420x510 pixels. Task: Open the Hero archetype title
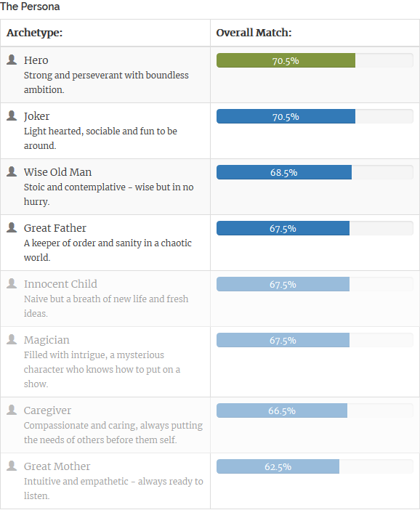click(x=36, y=60)
